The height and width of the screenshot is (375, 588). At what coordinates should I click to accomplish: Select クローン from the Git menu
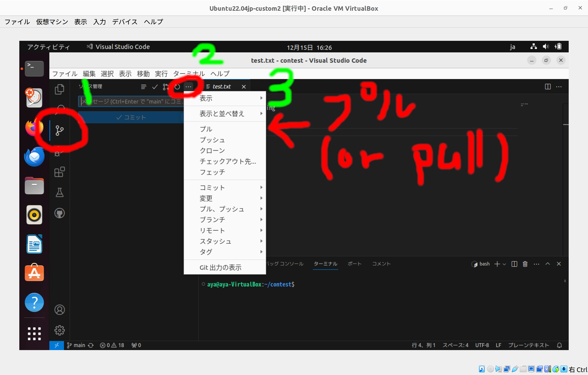(x=225, y=151)
